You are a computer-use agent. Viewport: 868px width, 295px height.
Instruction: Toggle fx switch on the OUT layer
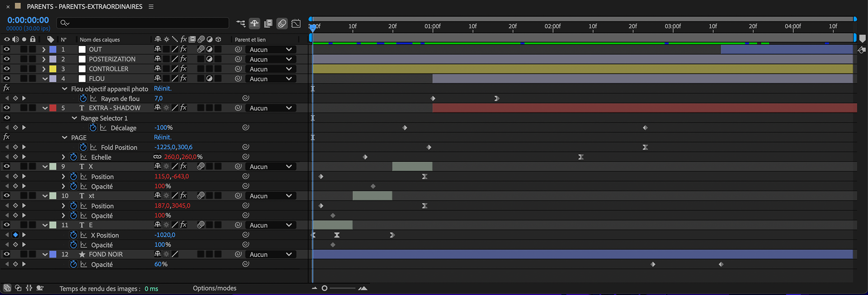(183, 49)
